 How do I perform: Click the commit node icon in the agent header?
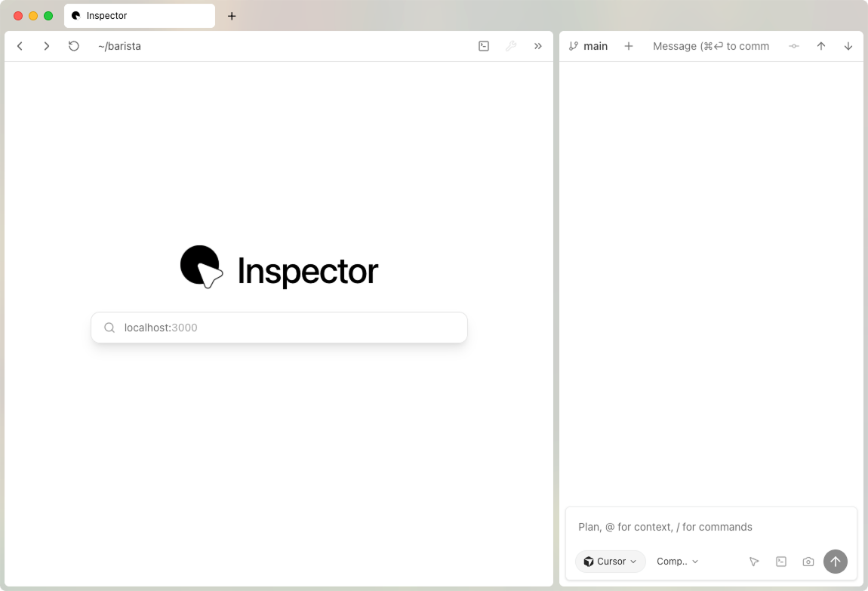tap(794, 46)
